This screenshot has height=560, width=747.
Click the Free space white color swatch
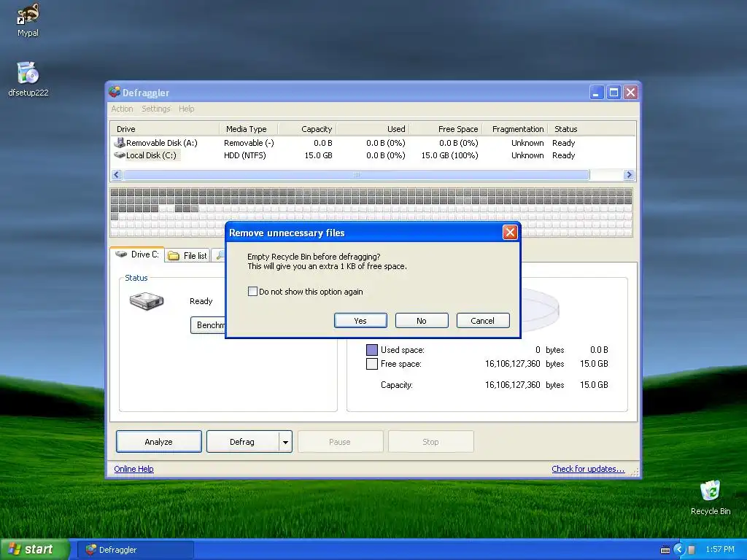tap(371, 365)
